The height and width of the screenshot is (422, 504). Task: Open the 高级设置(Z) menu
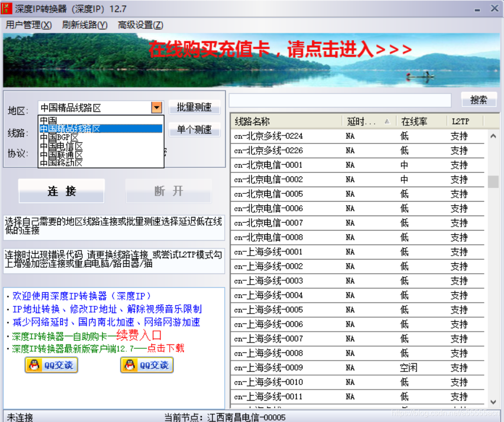point(140,25)
